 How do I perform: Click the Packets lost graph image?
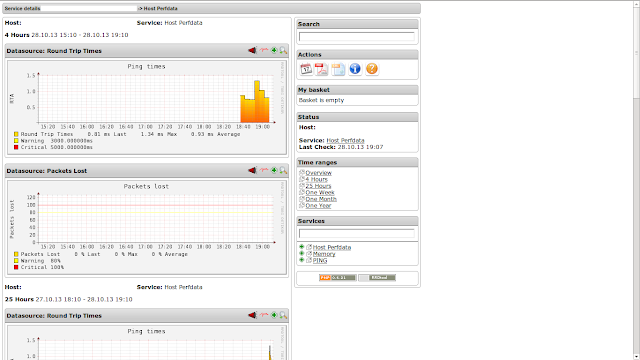(147, 227)
